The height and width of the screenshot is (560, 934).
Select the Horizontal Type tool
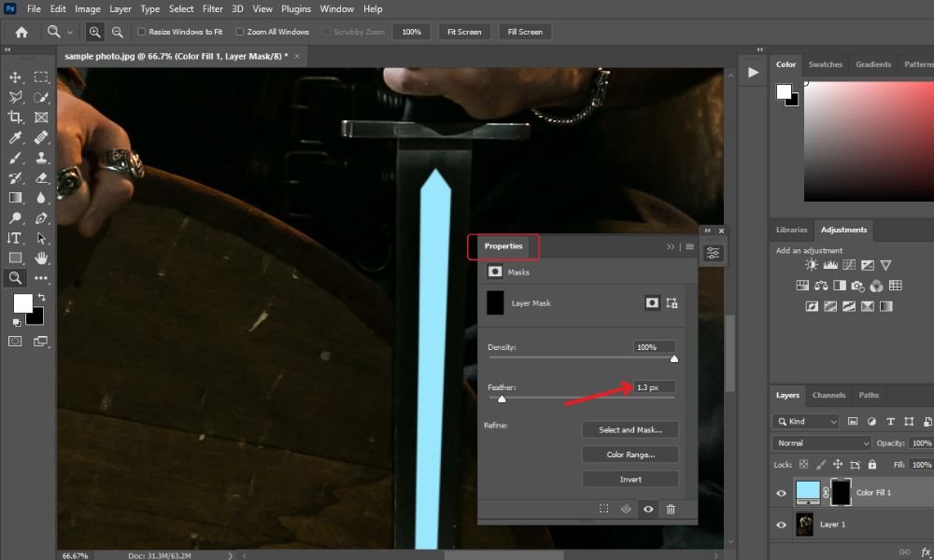tap(15, 238)
